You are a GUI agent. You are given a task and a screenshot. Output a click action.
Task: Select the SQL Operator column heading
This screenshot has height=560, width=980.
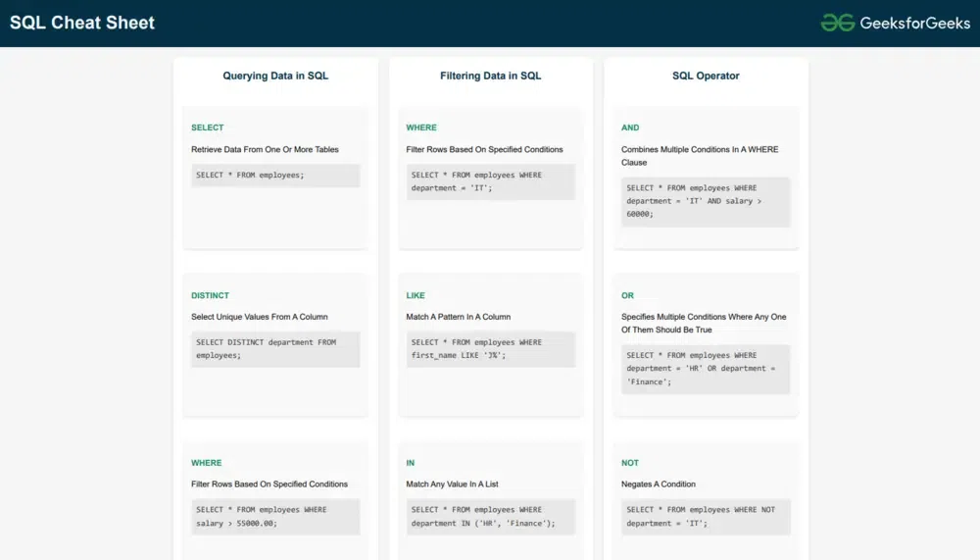click(706, 76)
